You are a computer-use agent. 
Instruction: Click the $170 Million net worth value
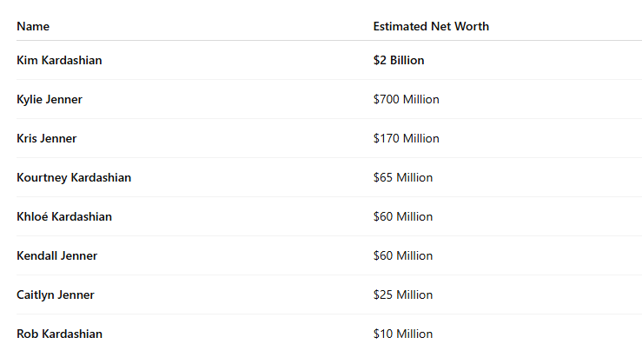pos(406,139)
